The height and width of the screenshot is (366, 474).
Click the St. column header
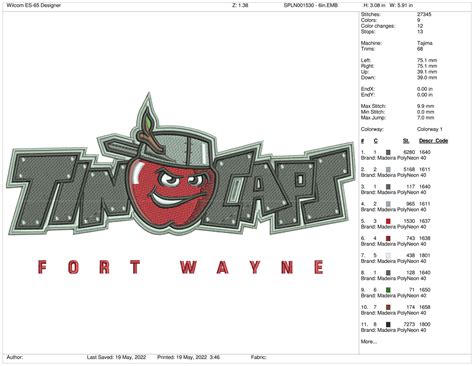406,141
